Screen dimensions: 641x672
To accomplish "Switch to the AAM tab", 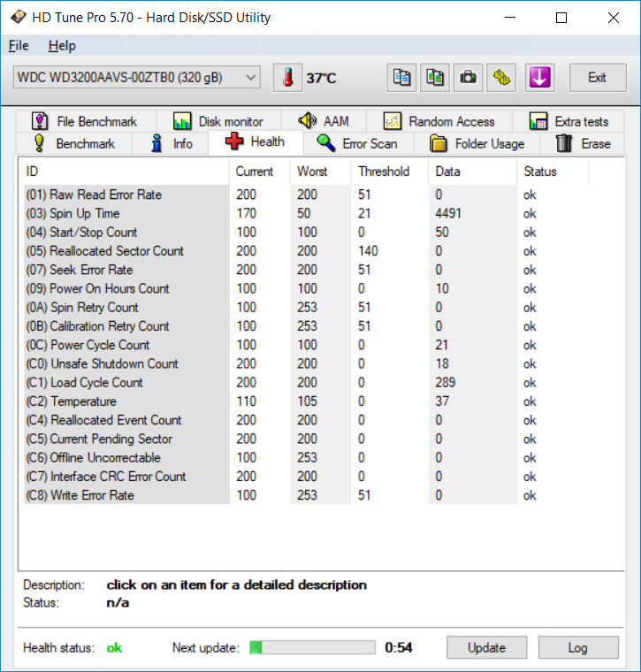I will [324, 121].
